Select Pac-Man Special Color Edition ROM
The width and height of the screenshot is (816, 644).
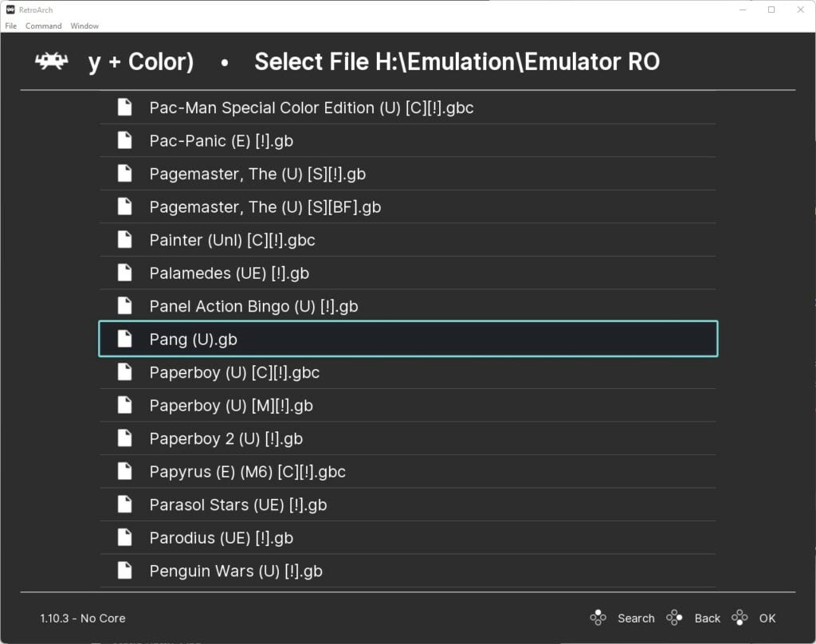click(x=408, y=108)
